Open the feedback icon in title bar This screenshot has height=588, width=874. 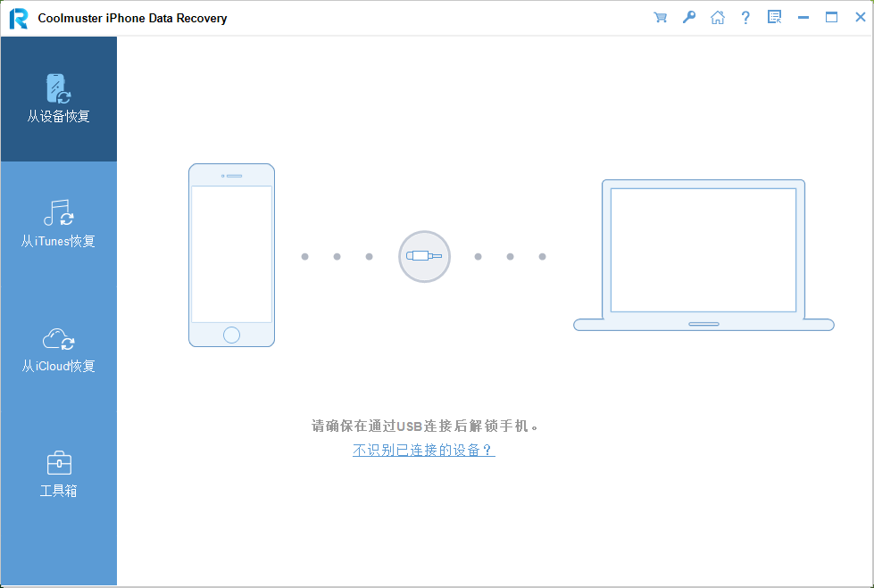(774, 17)
